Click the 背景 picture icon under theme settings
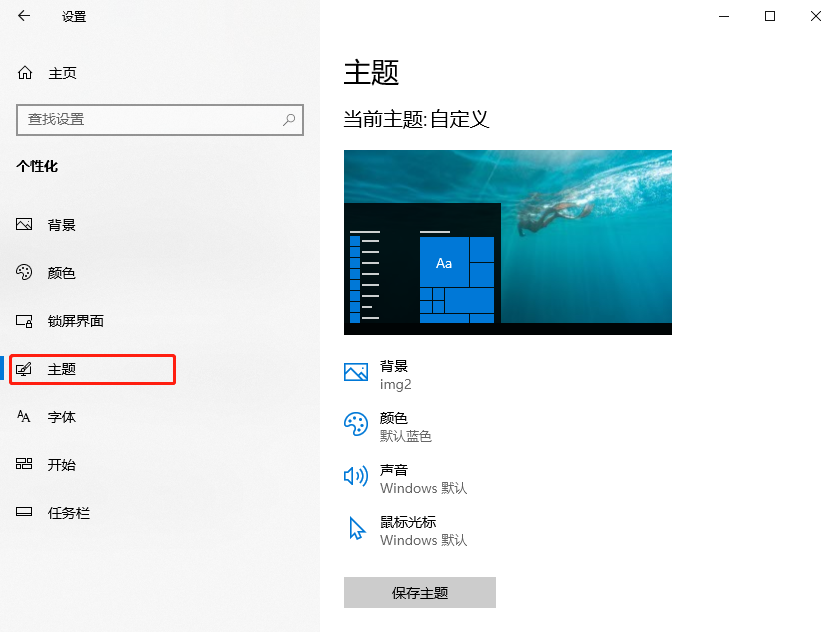 (356, 372)
